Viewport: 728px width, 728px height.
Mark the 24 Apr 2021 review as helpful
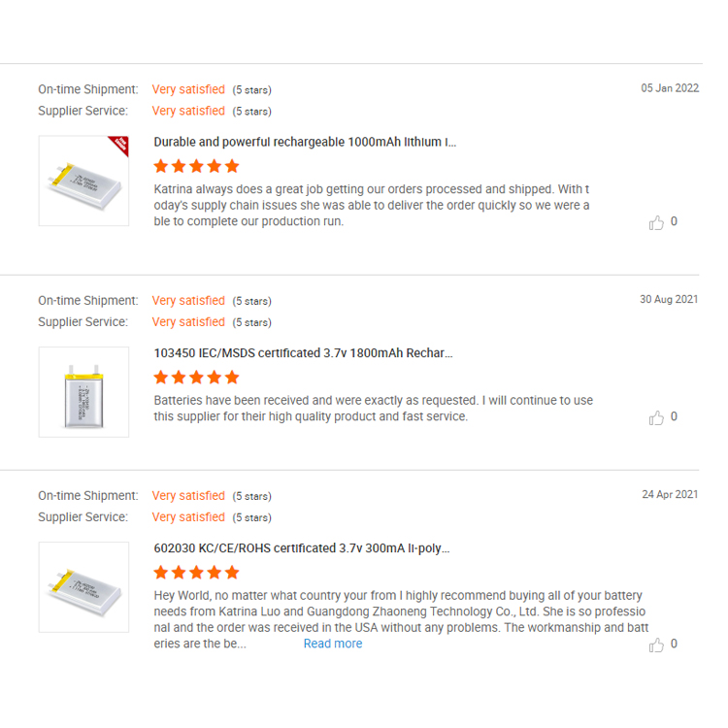657,645
